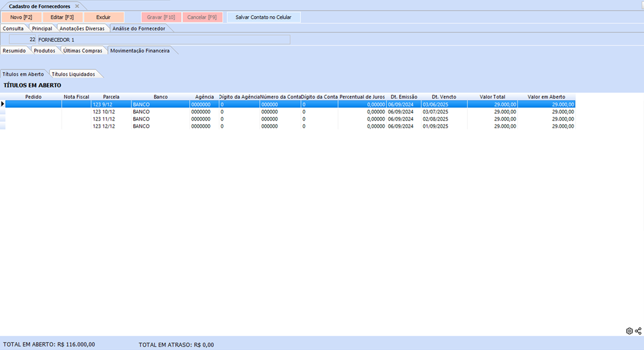Switch to the Consulta tab
The height and width of the screenshot is (350, 644).
pyautogui.click(x=13, y=28)
